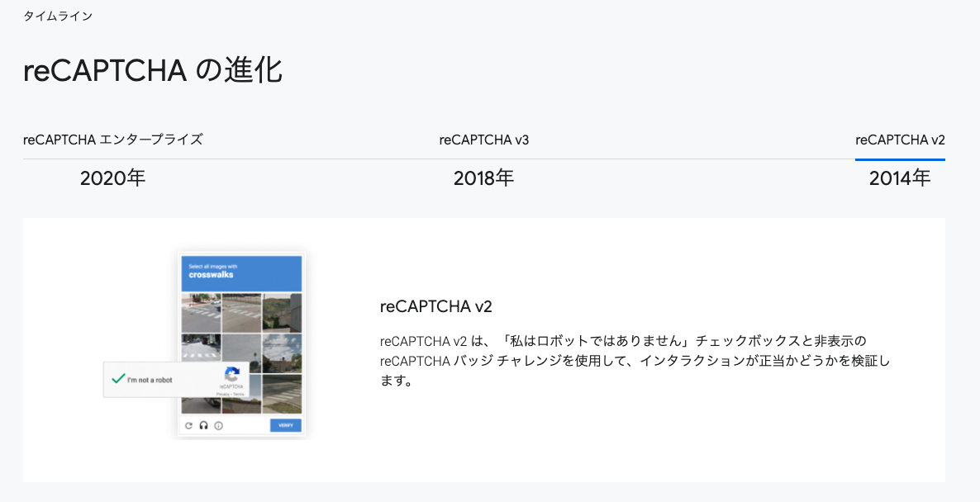
Task: Open the reCAPTCHA v2 tab
Action: click(900, 140)
